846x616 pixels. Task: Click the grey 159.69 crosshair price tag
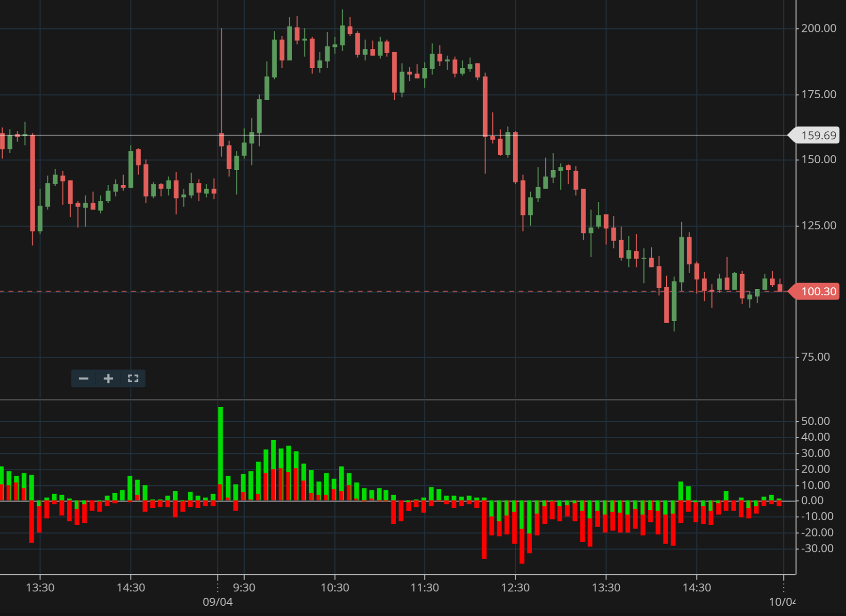click(818, 135)
